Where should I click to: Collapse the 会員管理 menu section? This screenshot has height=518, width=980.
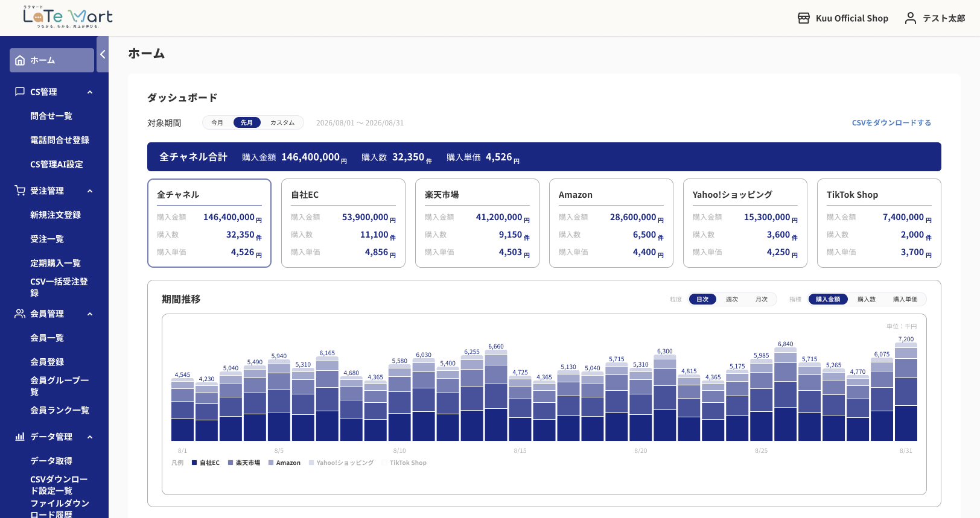90,314
